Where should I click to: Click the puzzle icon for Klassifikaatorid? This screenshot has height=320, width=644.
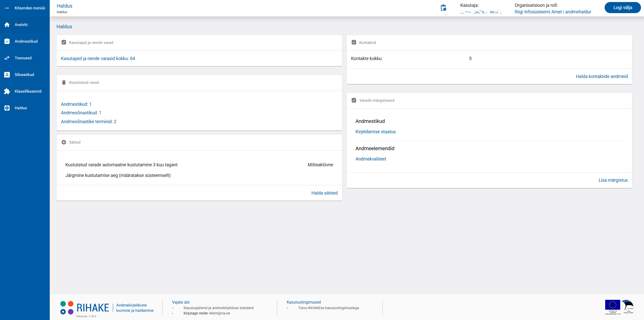[x=7, y=91]
